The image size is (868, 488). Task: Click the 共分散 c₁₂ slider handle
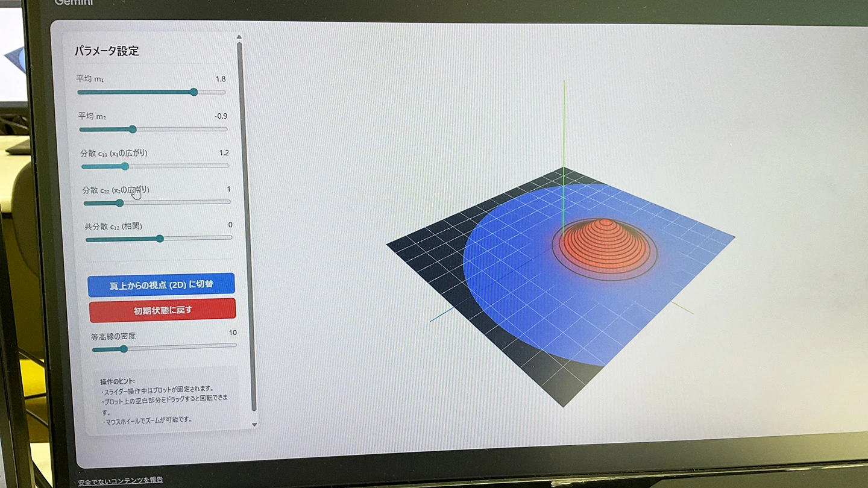pos(160,239)
